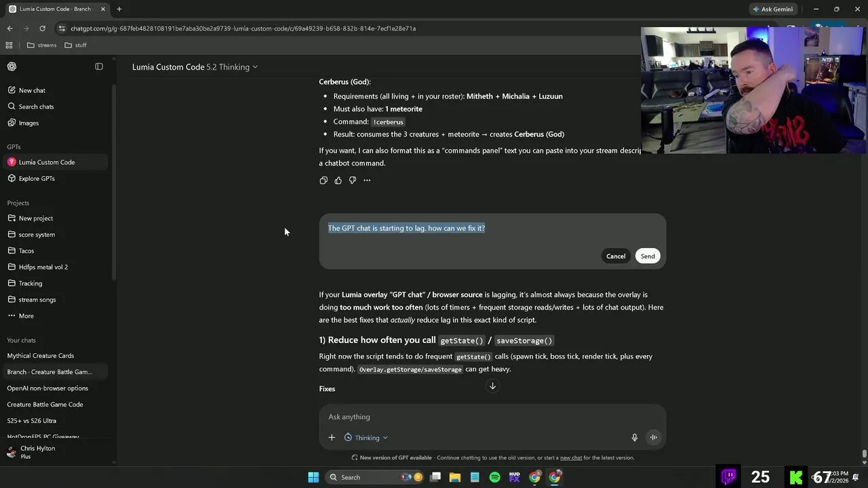Open the Chris Hylton account menu

tap(54, 452)
